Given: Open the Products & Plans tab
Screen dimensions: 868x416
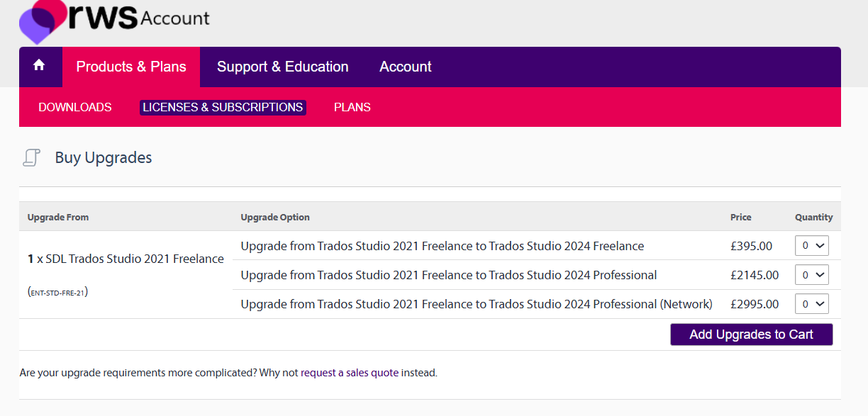Looking at the screenshot, I should [131, 67].
